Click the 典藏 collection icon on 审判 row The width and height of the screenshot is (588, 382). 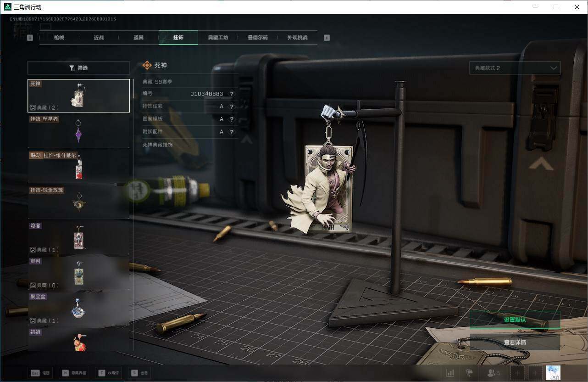(x=33, y=285)
